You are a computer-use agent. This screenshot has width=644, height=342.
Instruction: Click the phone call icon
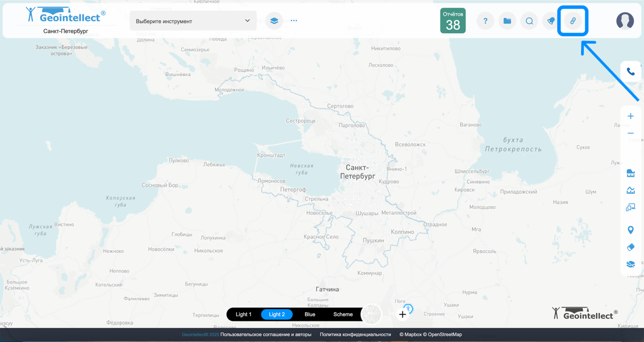click(630, 72)
